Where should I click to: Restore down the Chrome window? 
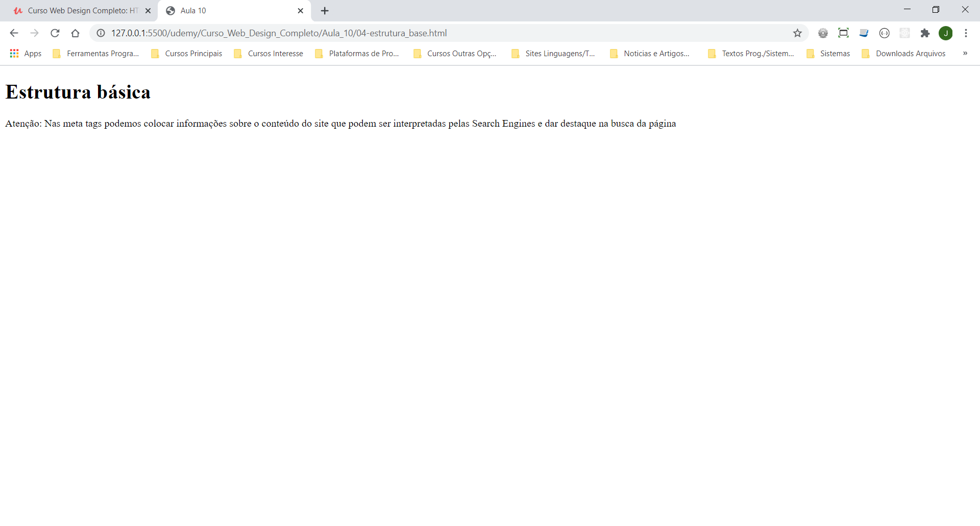coord(936,9)
